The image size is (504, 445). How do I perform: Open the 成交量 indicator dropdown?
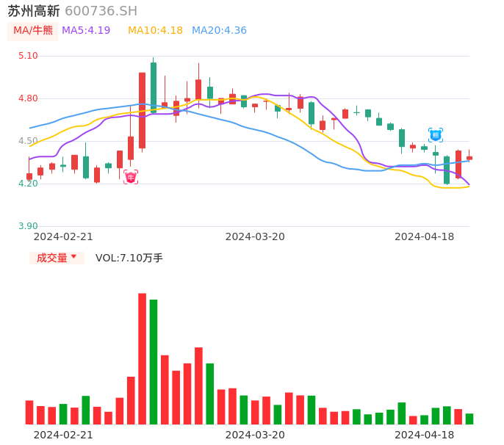point(57,258)
